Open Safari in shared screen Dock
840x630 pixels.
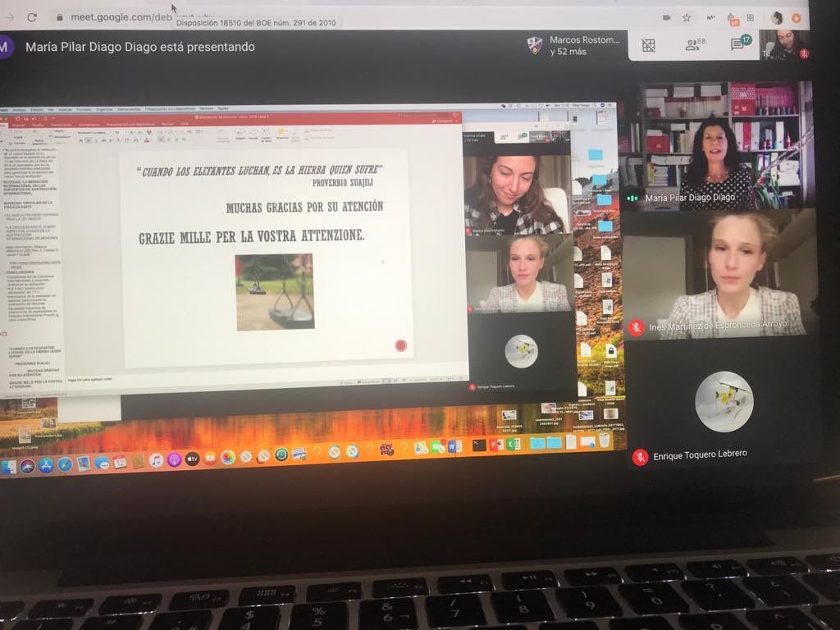point(65,465)
